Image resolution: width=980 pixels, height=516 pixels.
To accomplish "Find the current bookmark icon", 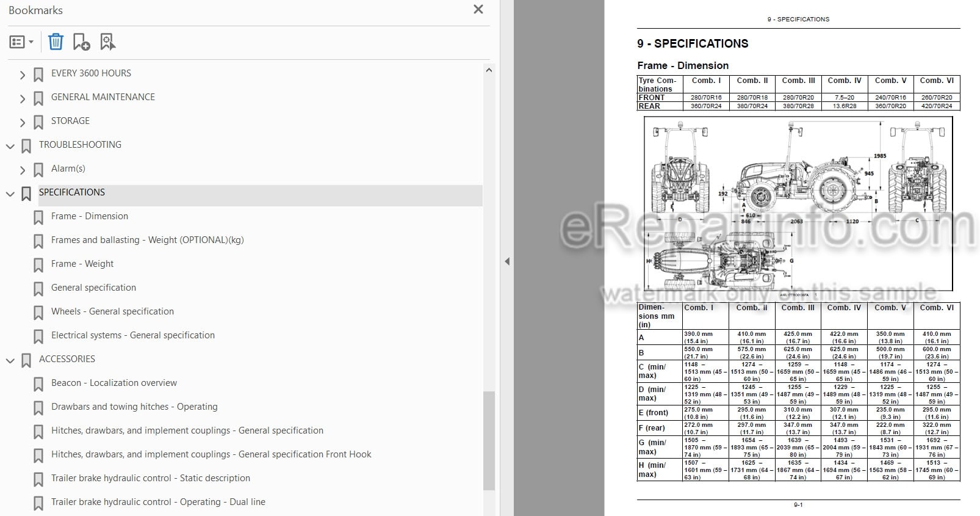I will pyautogui.click(x=107, y=42).
